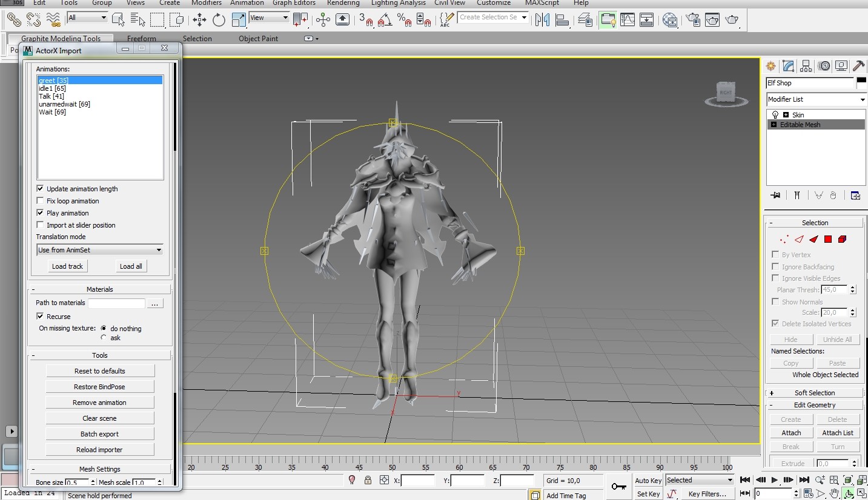
Task: Click the ViewCube in viewport
Action: 726,94
